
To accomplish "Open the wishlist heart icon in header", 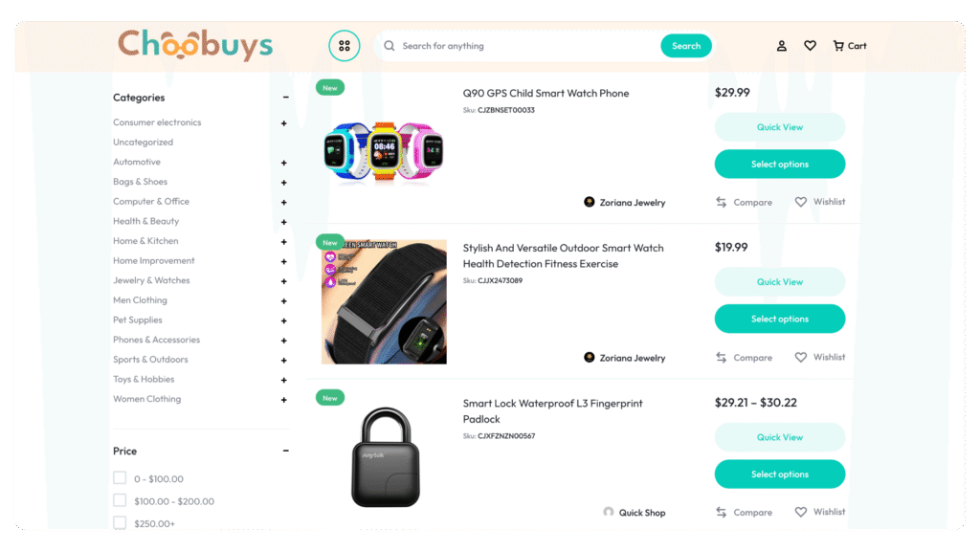I will pos(810,46).
